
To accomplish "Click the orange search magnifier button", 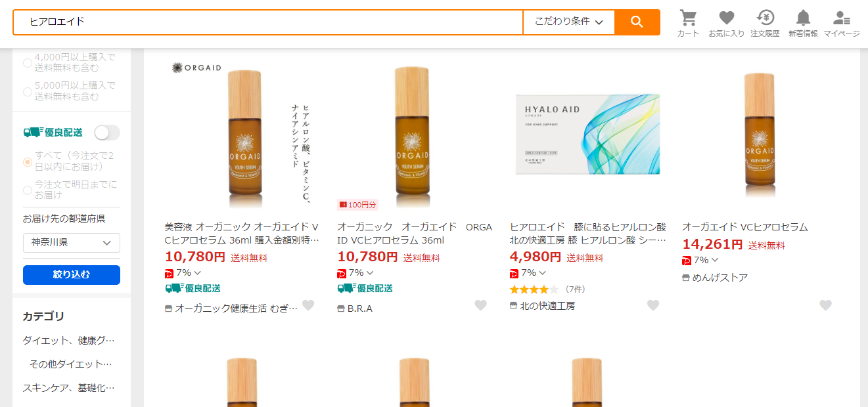I will coord(637,22).
